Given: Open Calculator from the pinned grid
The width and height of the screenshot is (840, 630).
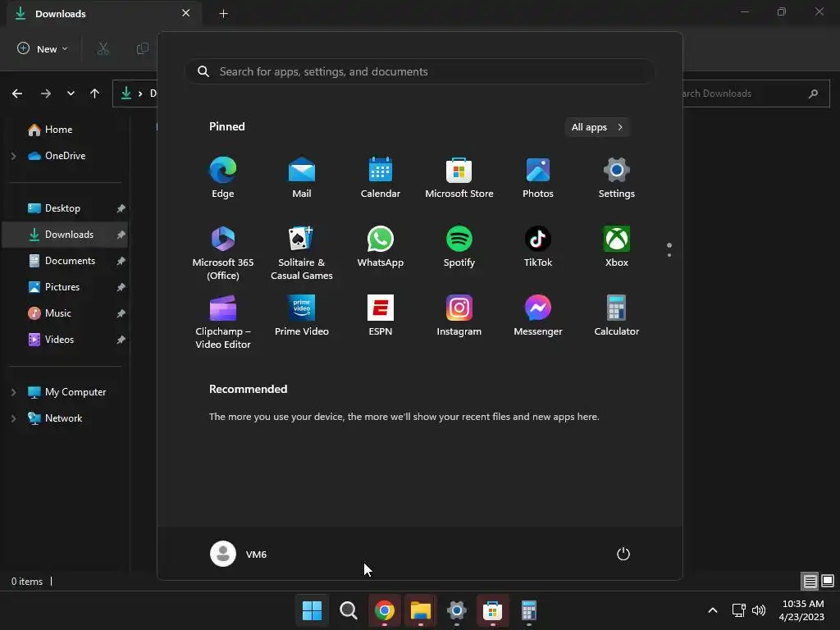Looking at the screenshot, I should 617,316.
